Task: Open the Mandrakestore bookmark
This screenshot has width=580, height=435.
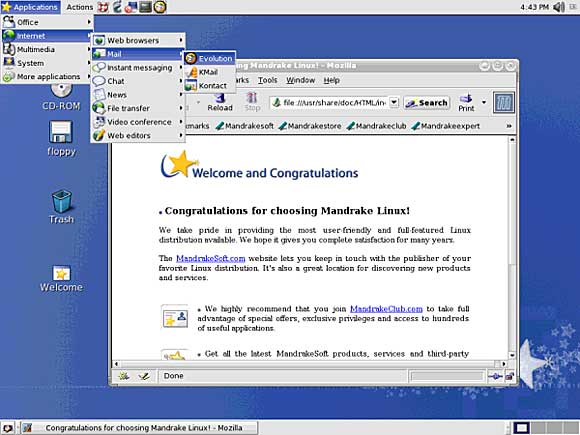Action: coord(310,126)
